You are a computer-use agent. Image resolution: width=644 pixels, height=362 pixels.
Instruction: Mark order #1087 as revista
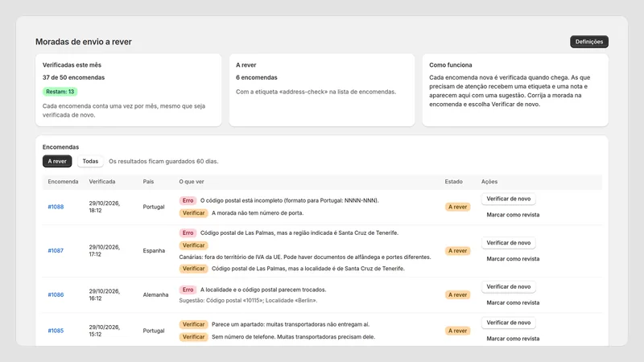513,259
